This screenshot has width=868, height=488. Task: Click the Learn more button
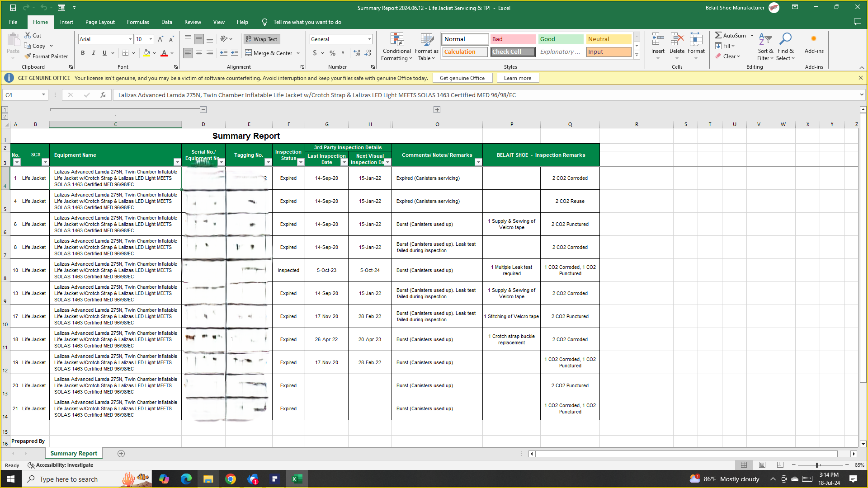[x=518, y=78]
